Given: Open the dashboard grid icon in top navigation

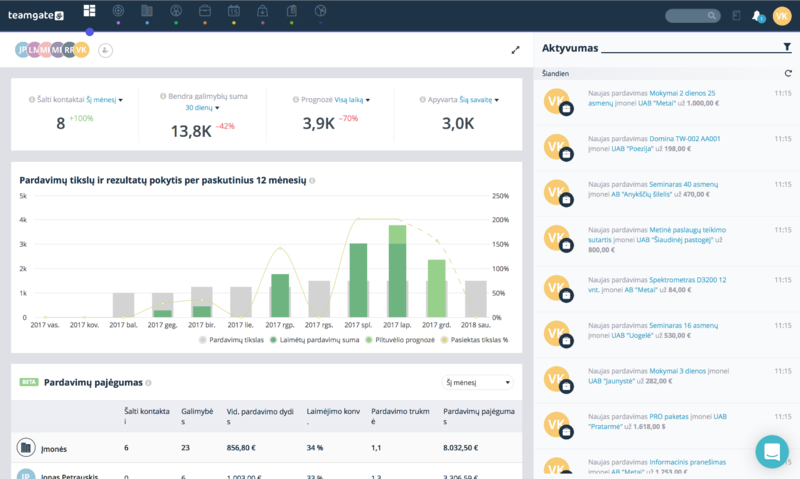Looking at the screenshot, I should click(x=89, y=11).
